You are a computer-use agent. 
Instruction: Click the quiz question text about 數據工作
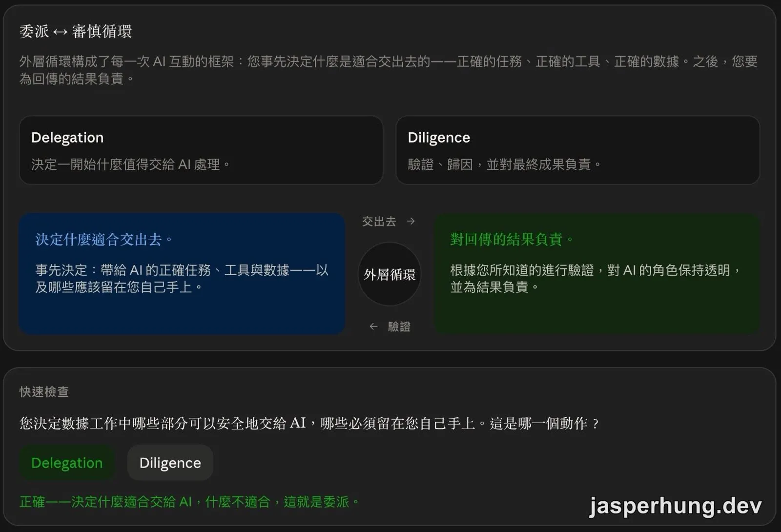309,423
